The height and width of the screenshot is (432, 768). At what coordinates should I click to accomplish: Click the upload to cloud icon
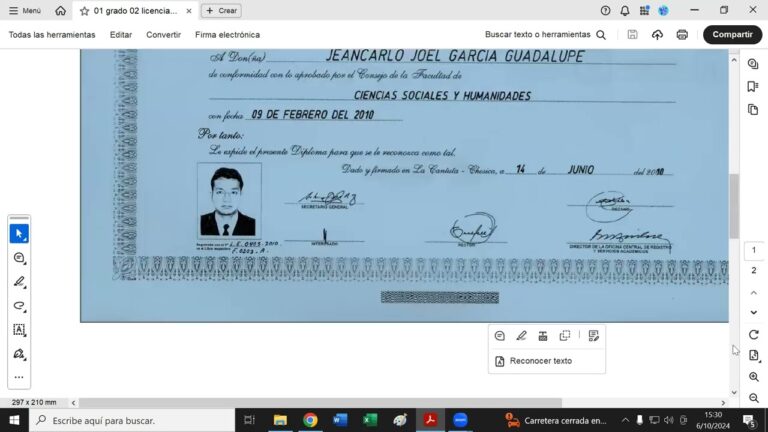(657, 34)
